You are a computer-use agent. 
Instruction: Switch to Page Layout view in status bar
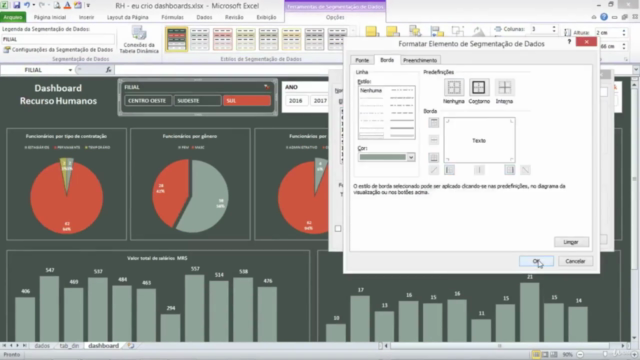coord(545,354)
